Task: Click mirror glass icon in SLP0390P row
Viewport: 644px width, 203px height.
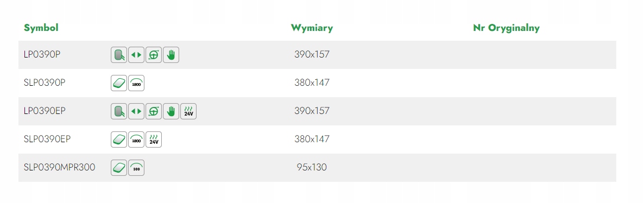Action: 119,83
